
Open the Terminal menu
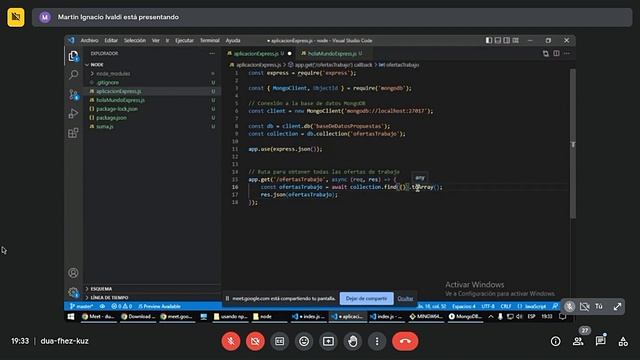pos(210,40)
